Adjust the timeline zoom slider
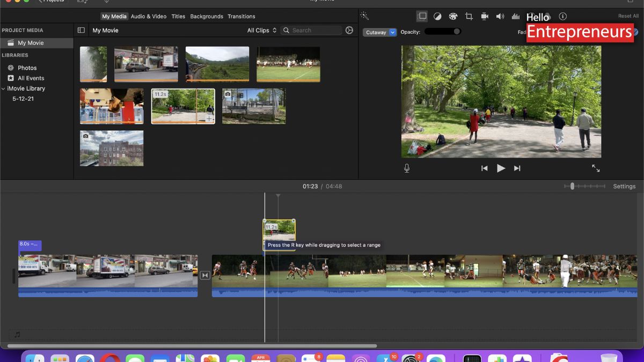Viewport: 644px width, 362px height. coord(584,186)
